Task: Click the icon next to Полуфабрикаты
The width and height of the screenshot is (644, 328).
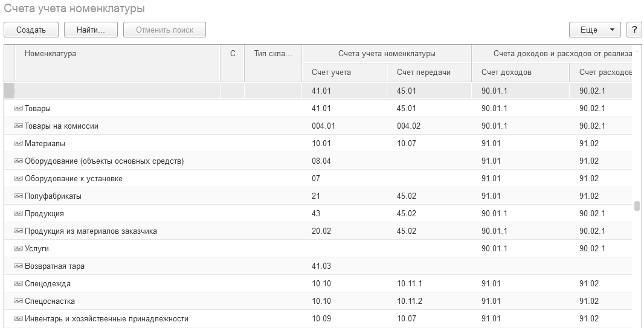Action: [18, 196]
